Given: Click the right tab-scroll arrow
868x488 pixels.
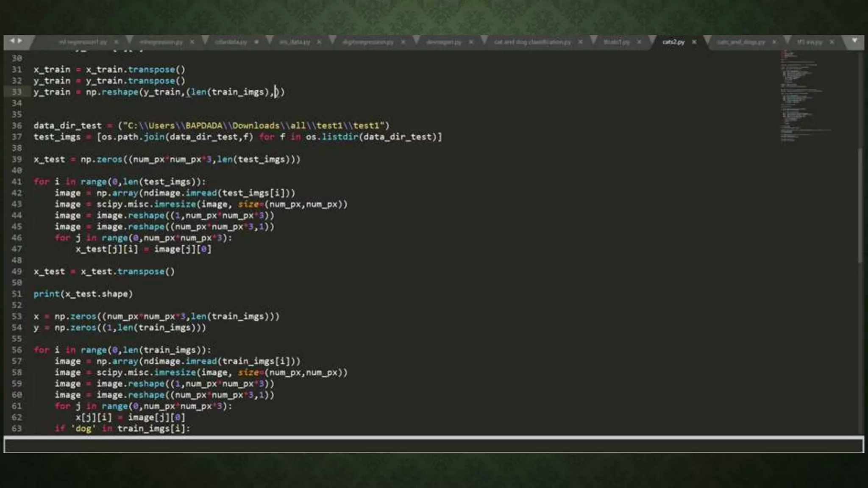Looking at the screenshot, I should [20, 41].
